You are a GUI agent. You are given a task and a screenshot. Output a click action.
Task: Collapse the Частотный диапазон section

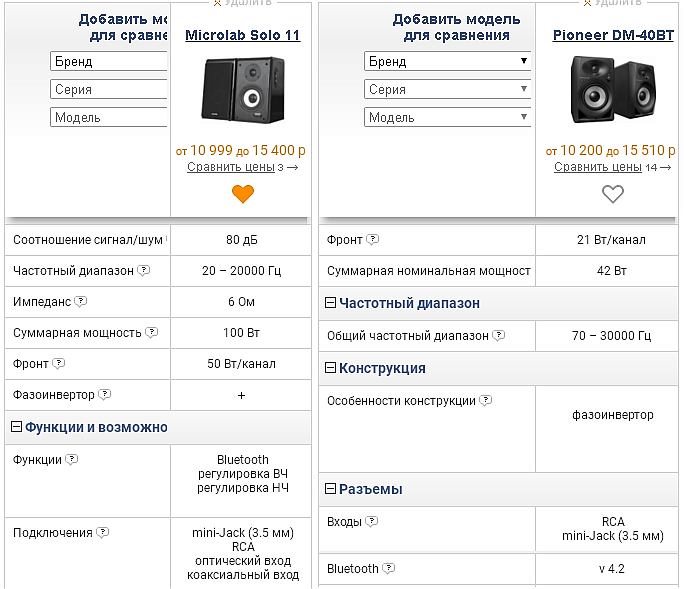[x=330, y=303]
